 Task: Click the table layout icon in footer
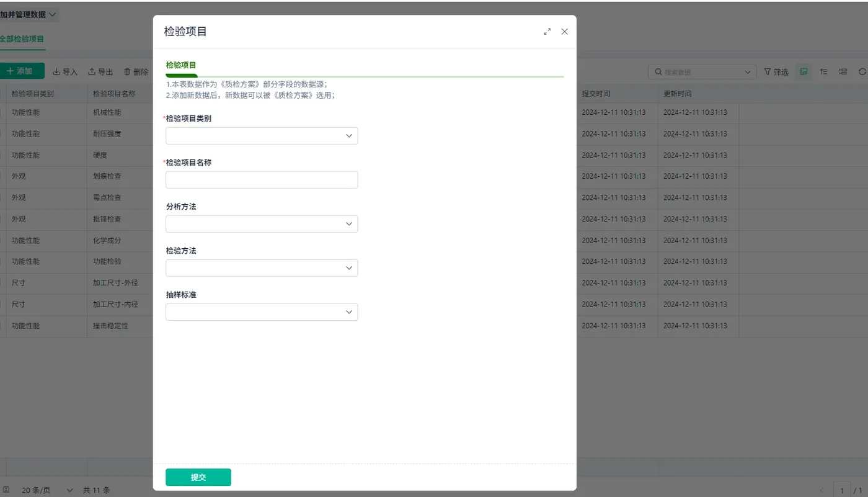pos(6,490)
